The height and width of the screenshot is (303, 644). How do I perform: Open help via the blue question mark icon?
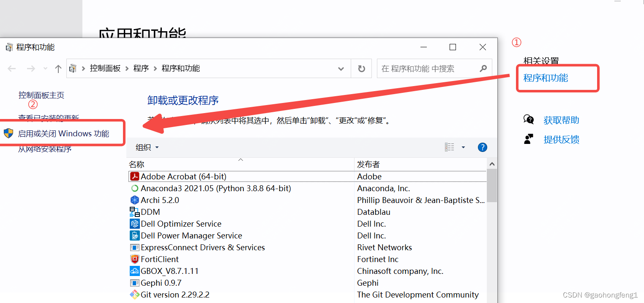(482, 147)
